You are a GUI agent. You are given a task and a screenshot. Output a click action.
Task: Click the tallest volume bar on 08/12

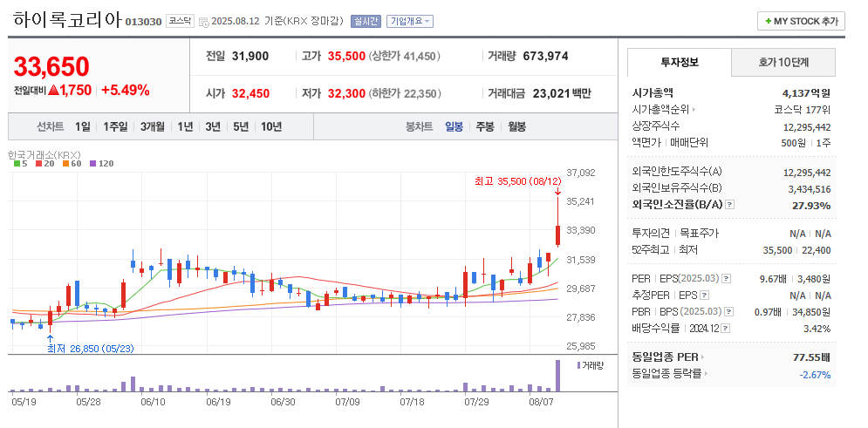pos(557,376)
